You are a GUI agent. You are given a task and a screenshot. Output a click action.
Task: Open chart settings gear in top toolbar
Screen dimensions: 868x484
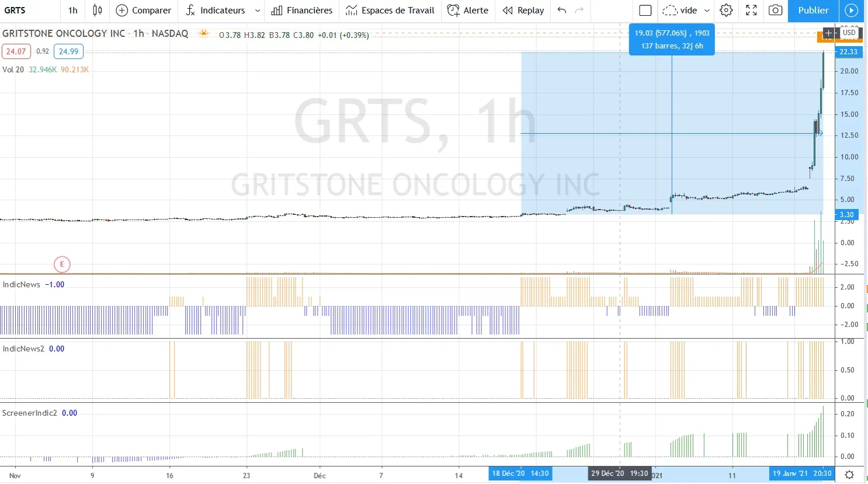pos(726,11)
